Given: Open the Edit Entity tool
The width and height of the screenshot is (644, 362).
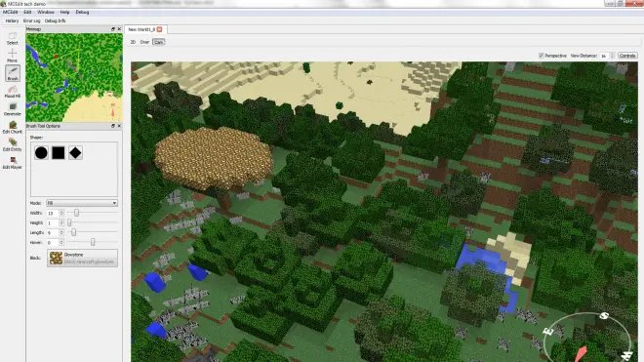Looking at the screenshot, I should coord(13,144).
